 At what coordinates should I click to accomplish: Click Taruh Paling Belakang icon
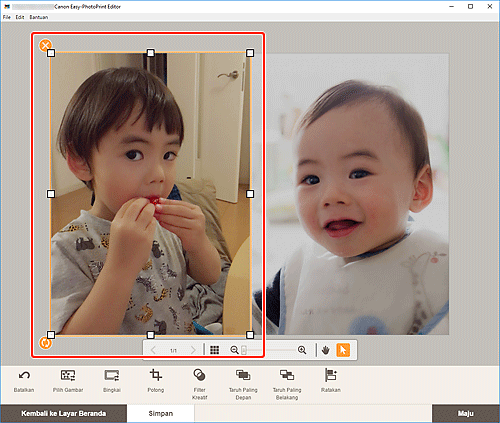[x=287, y=375]
